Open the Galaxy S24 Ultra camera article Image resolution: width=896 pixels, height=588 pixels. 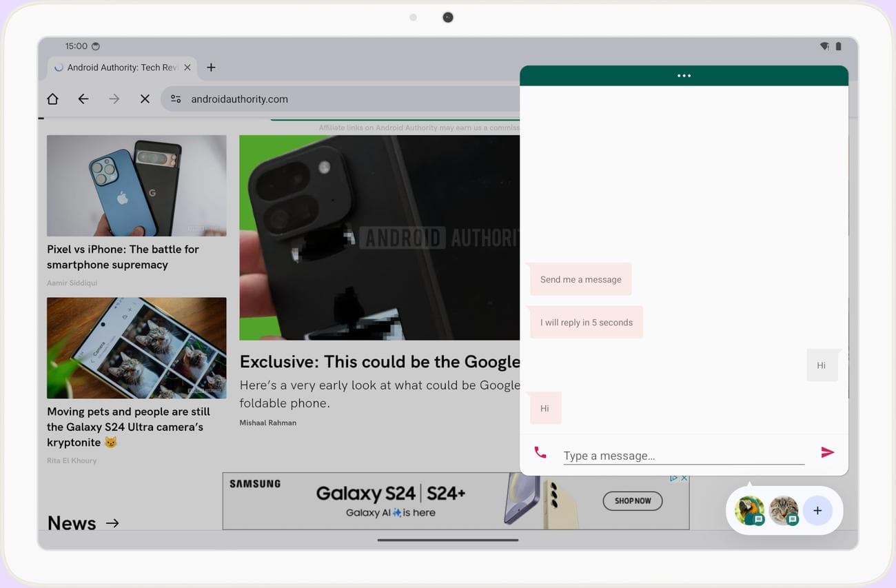tap(128, 427)
